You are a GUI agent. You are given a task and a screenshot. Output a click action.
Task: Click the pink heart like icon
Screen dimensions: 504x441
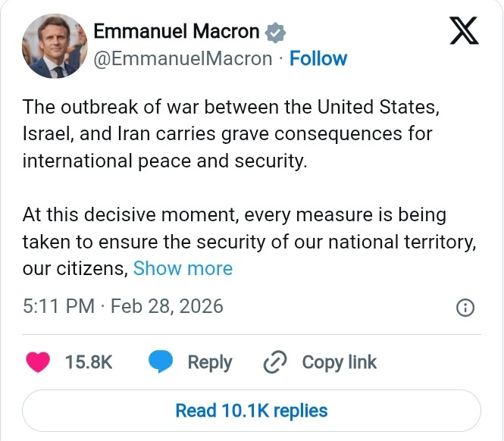tap(38, 362)
